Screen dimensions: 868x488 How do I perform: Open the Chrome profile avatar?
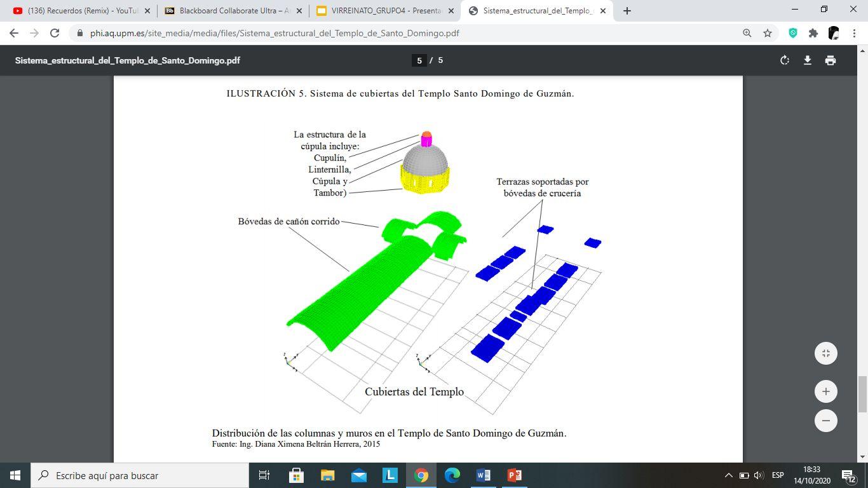coord(834,33)
